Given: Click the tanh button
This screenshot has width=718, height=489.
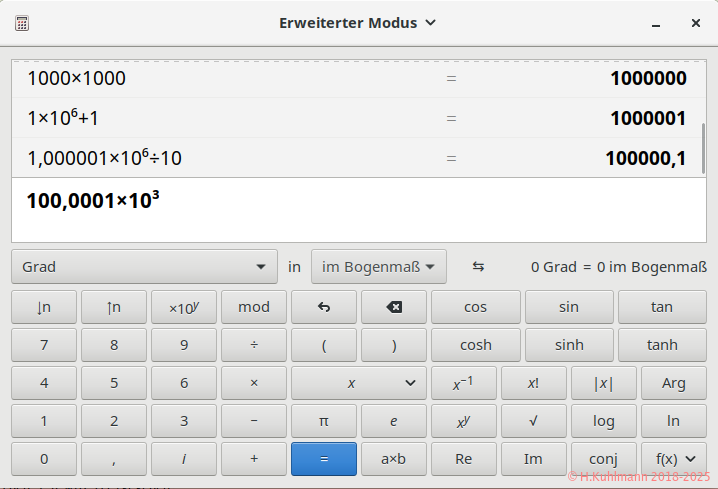Looking at the screenshot, I should [x=662, y=345].
